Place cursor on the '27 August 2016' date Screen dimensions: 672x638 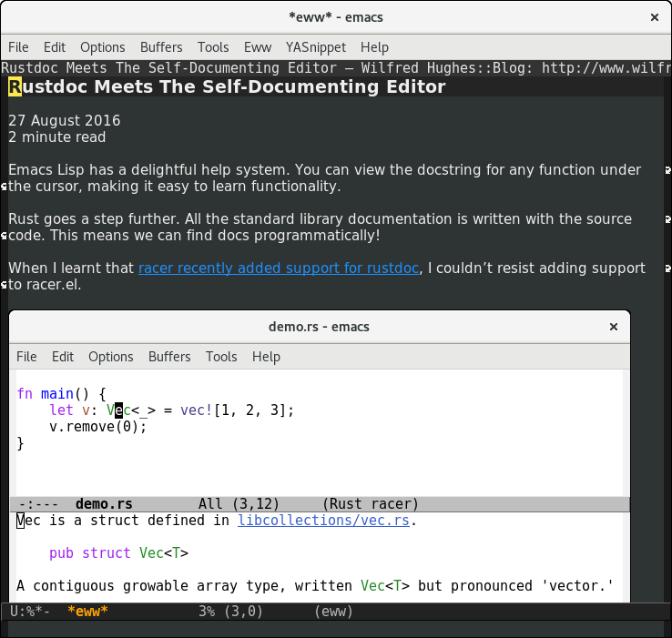click(64, 121)
